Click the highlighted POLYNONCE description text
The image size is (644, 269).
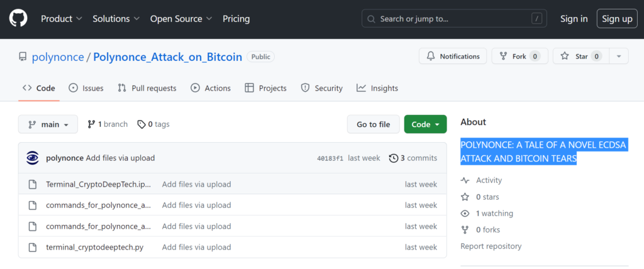point(544,151)
